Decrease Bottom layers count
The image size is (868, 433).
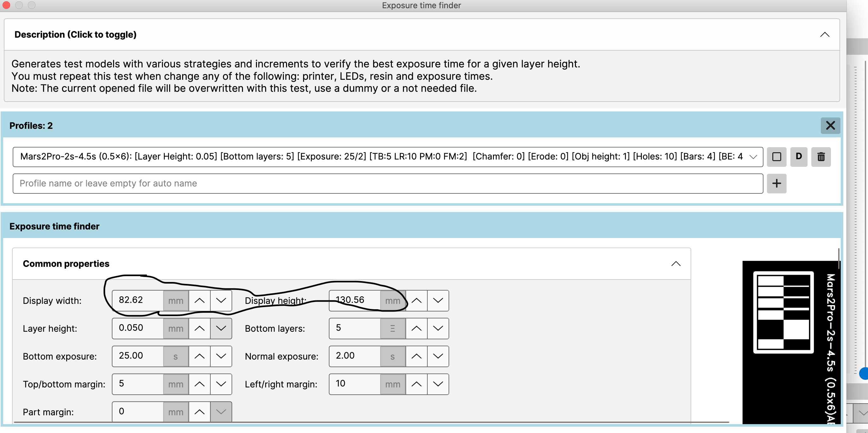point(438,328)
